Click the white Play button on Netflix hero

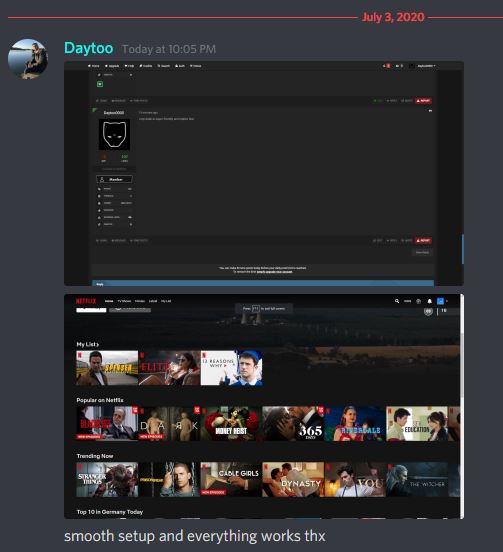91,310
